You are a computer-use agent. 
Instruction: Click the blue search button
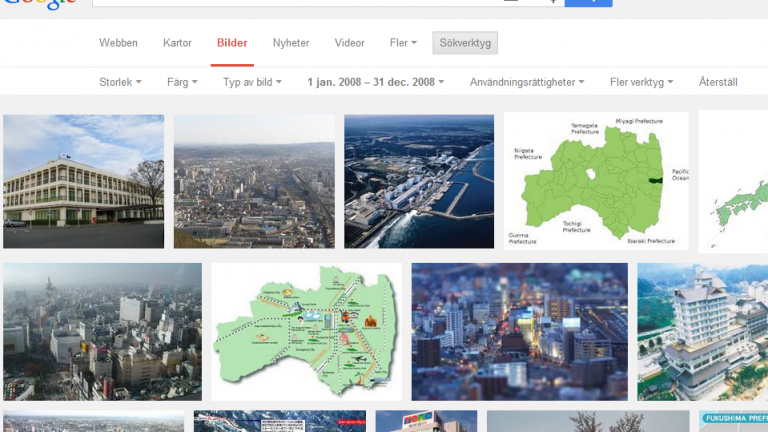[588, 2]
